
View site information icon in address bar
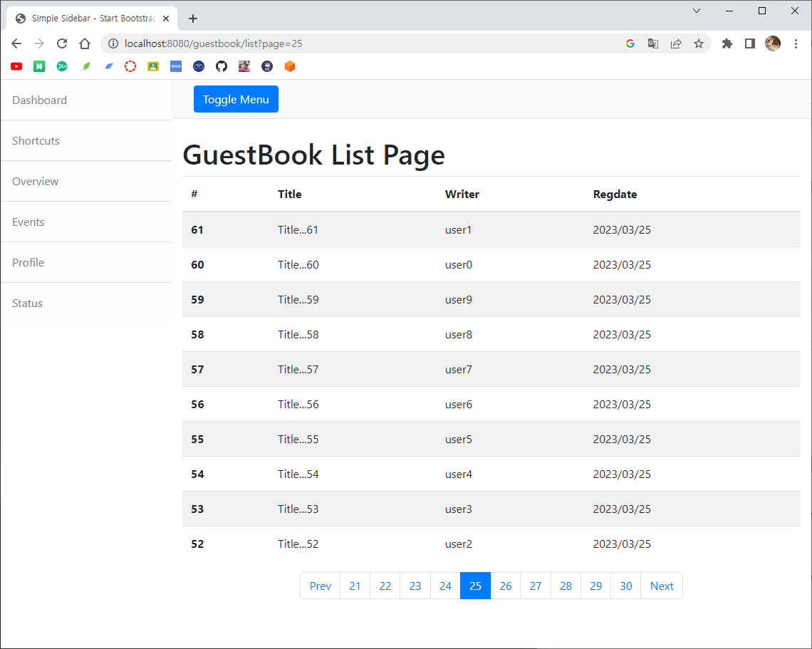(113, 43)
